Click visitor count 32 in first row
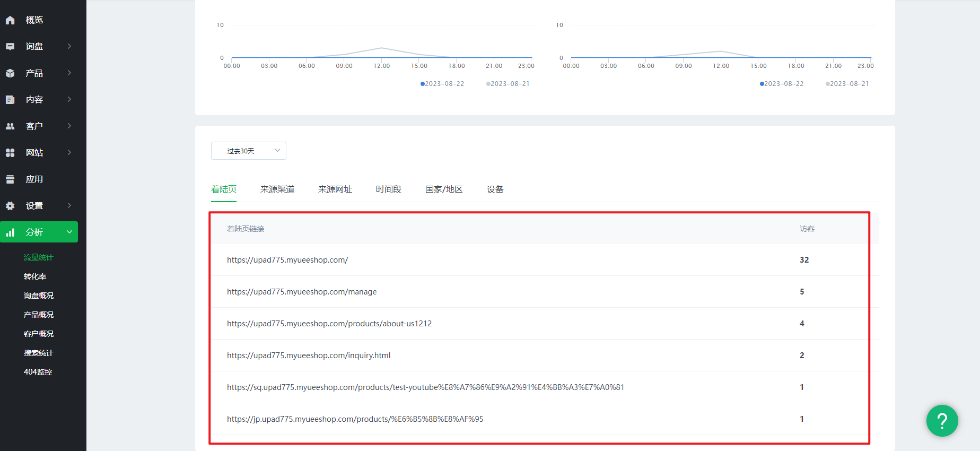980x451 pixels. 804,260
